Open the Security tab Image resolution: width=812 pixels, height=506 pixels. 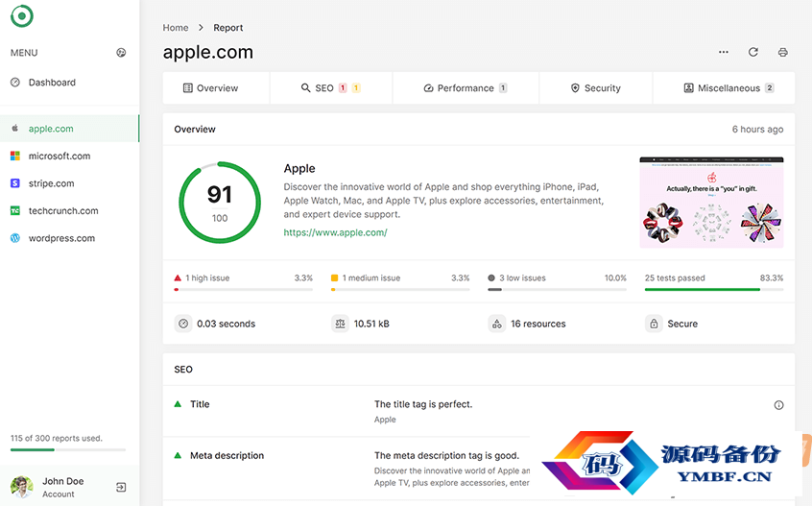[x=595, y=88]
